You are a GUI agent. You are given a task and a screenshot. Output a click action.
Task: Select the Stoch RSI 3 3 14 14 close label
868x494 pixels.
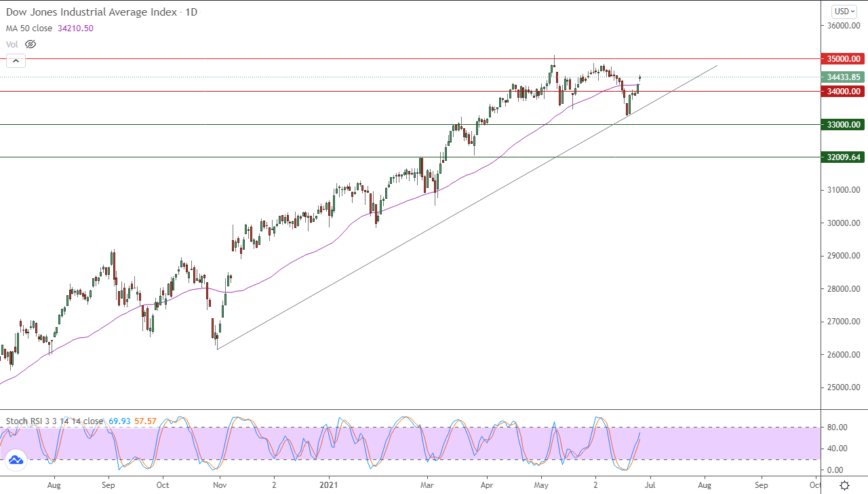[x=54, y=421]
